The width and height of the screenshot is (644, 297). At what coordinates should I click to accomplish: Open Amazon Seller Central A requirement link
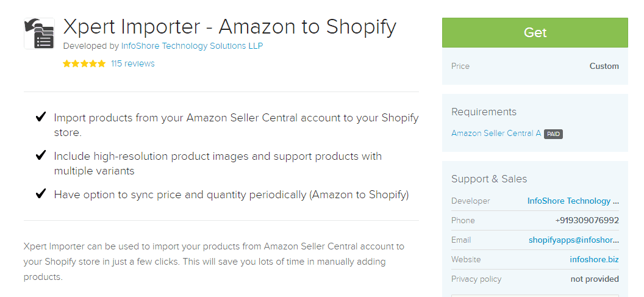coord(496,133)
